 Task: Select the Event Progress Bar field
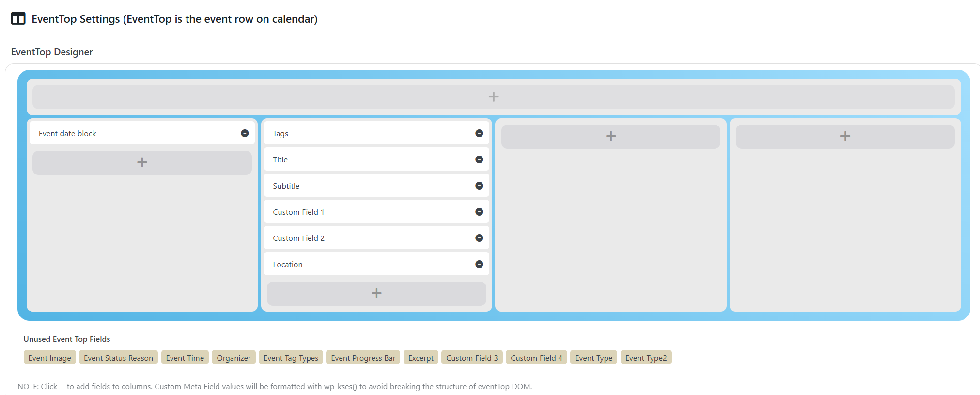pyautogui.click(x=363, y=358)
